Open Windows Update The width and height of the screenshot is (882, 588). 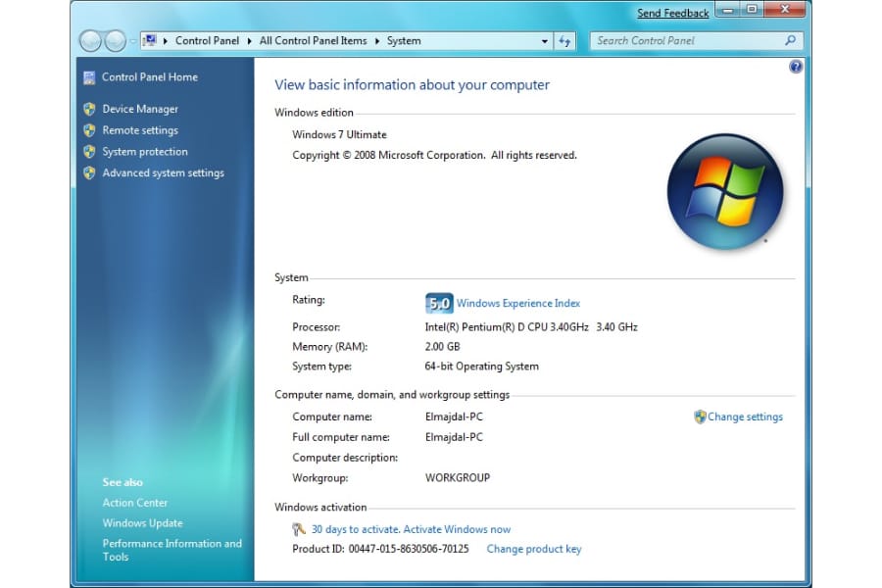click(142, 523)
